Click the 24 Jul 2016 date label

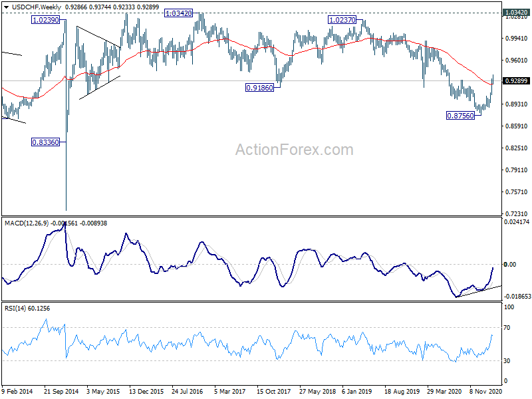(x=188, y=392)
